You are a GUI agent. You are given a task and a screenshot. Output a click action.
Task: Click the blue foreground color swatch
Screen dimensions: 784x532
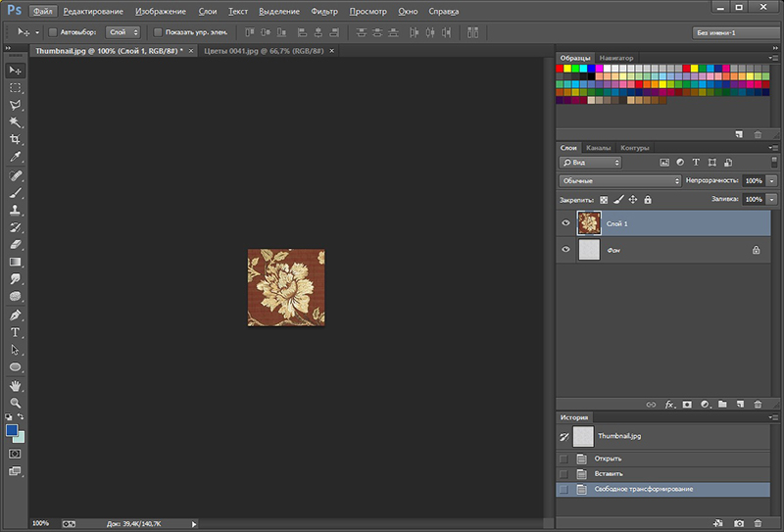click(x=13, y=430)
